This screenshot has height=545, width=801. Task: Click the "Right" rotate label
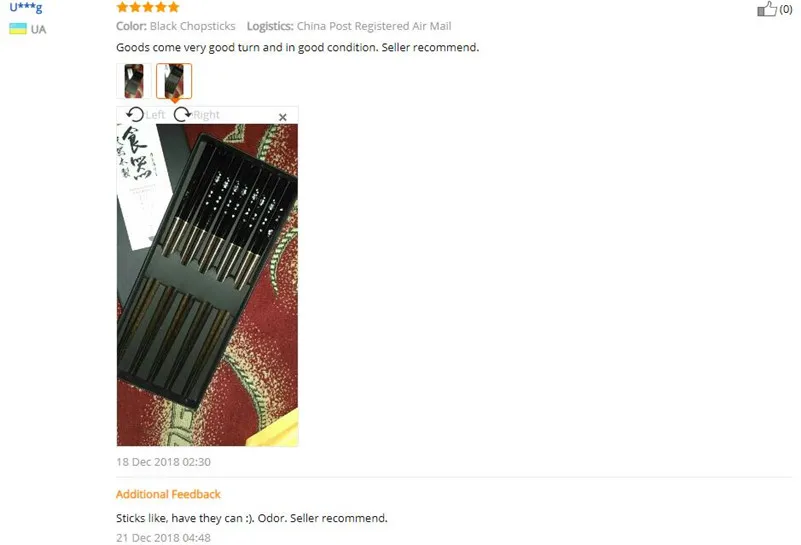(206, 115)
